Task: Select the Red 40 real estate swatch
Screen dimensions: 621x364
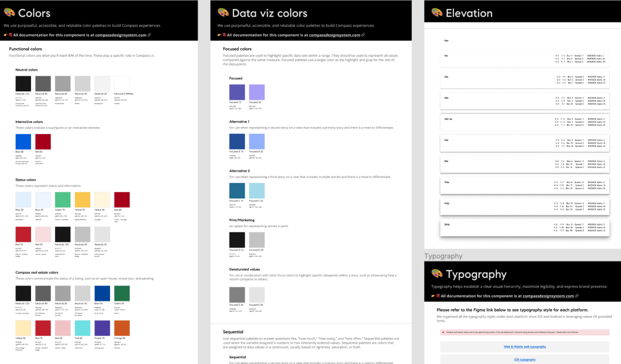Action: point(63,328)
